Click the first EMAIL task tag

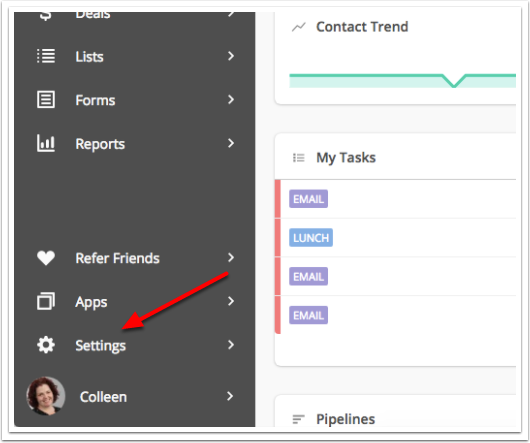click(308, 199)
